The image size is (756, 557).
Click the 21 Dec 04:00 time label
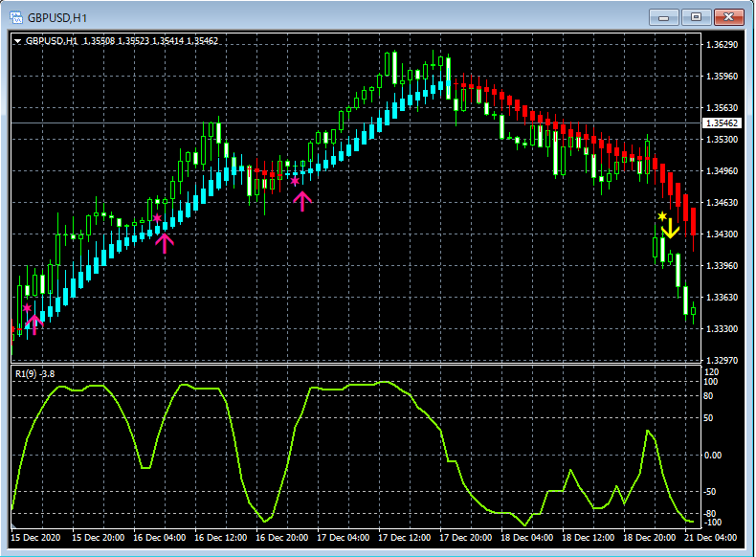(710, 537)
